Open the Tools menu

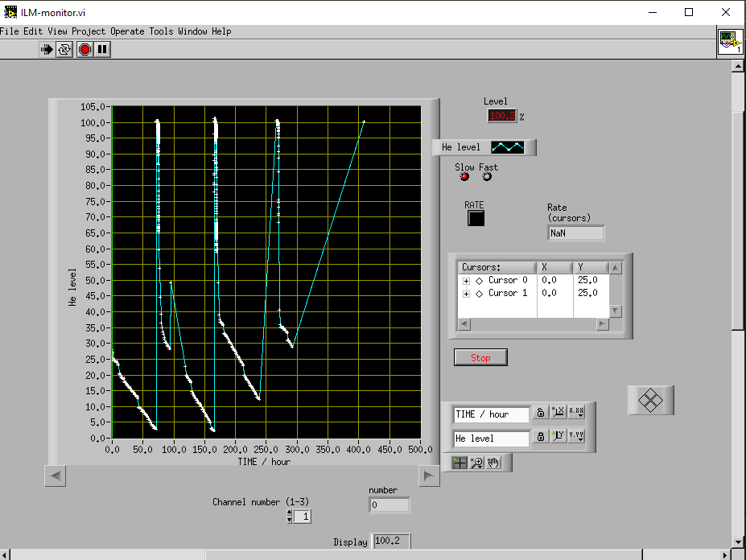tap(161, 31)
